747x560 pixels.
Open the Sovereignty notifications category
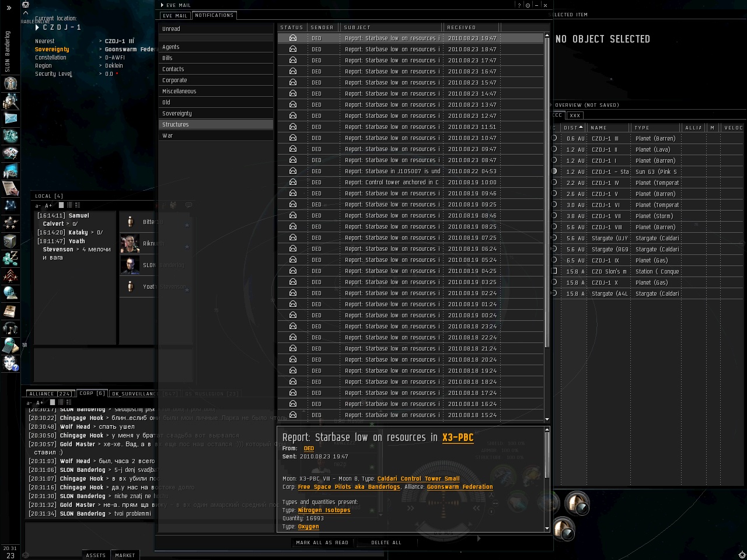216,113
